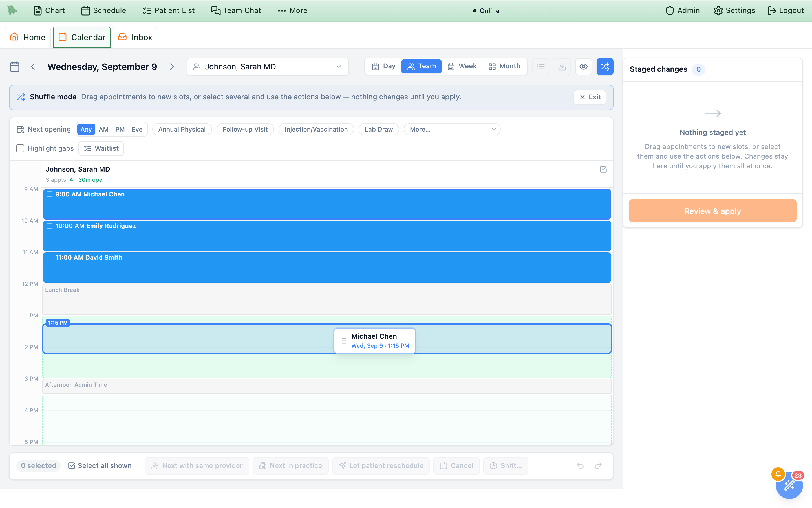Check the 10:00 AM Emily Rodriguez checkbox
The width and height of the screenshot is (812, 508).
tap(50, 226)
